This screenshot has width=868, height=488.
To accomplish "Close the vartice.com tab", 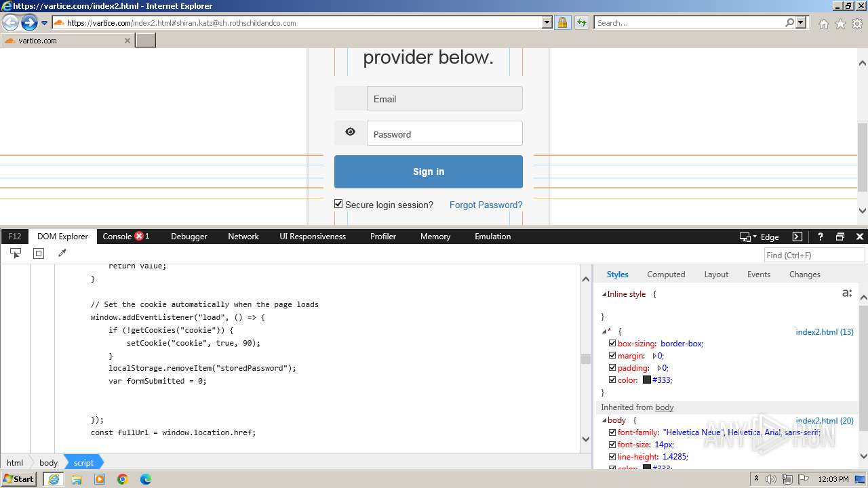I will 127,41.
